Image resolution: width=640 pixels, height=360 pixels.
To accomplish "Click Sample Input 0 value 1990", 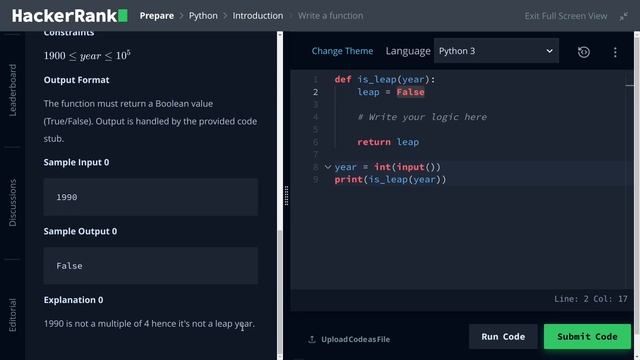I will (x=67, y=197).
